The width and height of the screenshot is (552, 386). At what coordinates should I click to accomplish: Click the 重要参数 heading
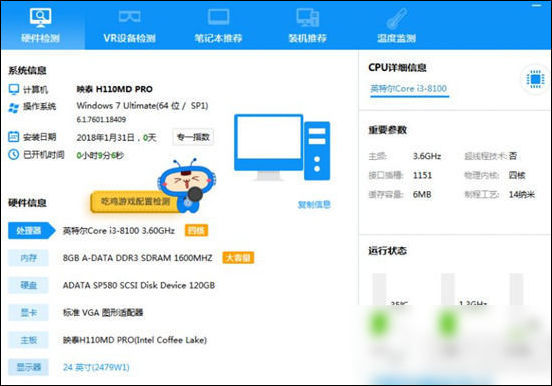point(388,130)
